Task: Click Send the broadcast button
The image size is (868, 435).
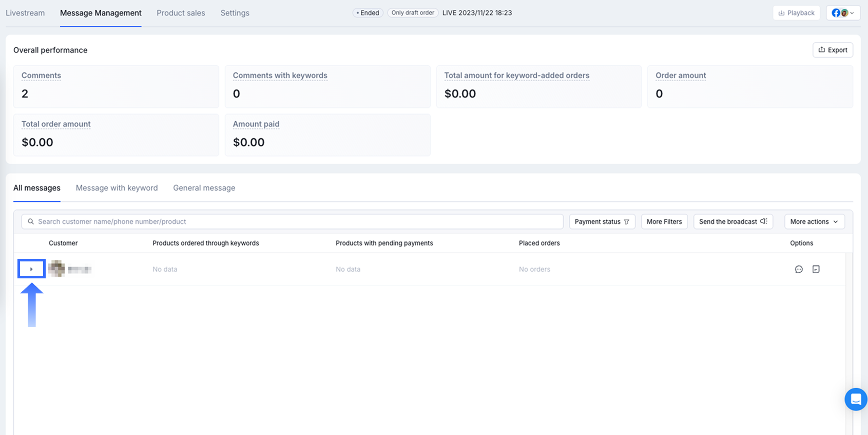Action: pos(732,221)
